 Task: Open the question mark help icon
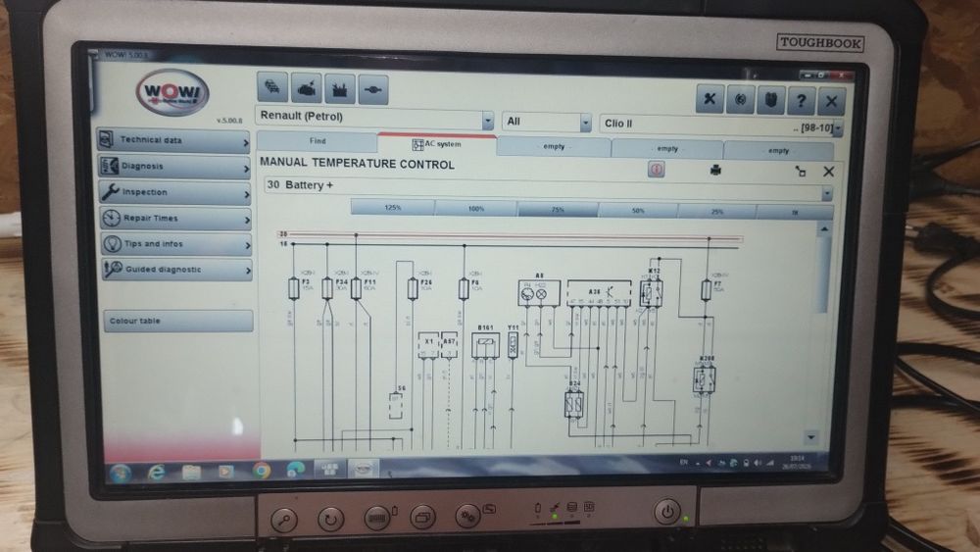coord(802,101)
